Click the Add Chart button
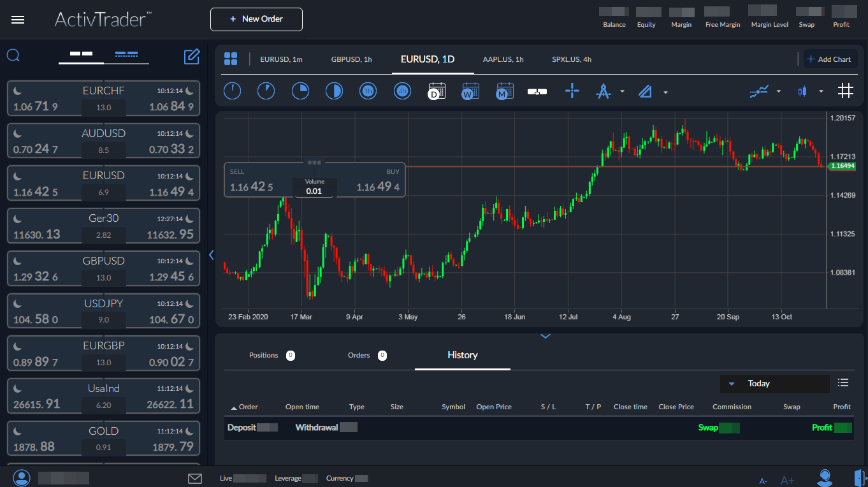 [x=830, y=59]
